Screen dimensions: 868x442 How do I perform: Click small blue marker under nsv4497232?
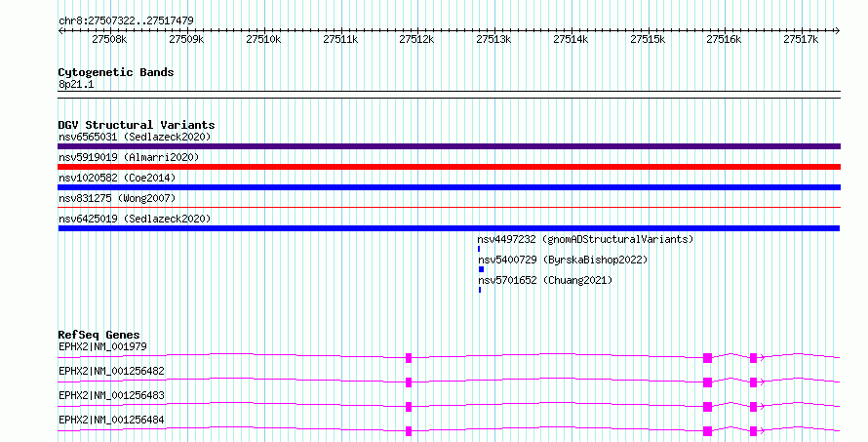click(x=479, y=249)
